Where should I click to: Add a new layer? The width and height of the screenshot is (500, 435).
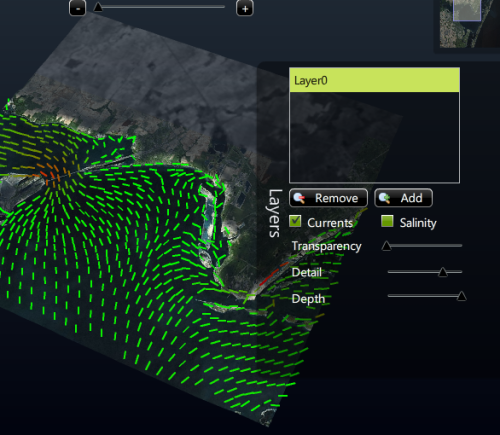pos(403,198)
